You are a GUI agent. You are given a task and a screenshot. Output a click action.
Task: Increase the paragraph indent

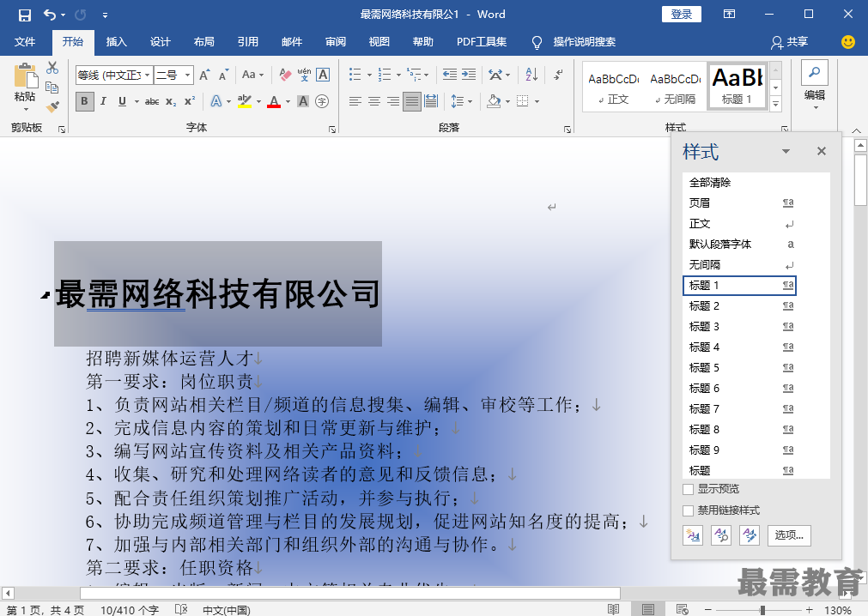(x=469, y=75)
